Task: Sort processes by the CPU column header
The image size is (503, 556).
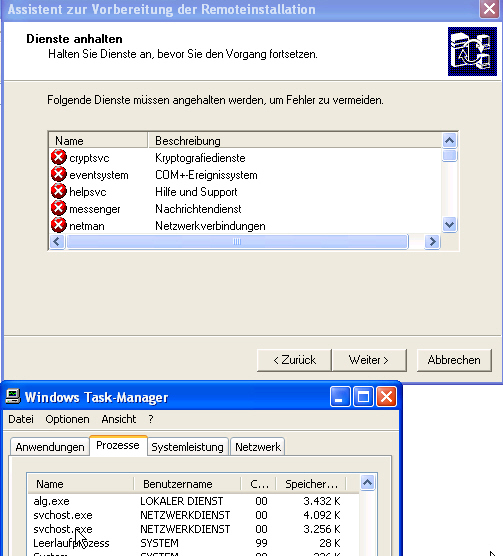Action: [x=259, y=484]
